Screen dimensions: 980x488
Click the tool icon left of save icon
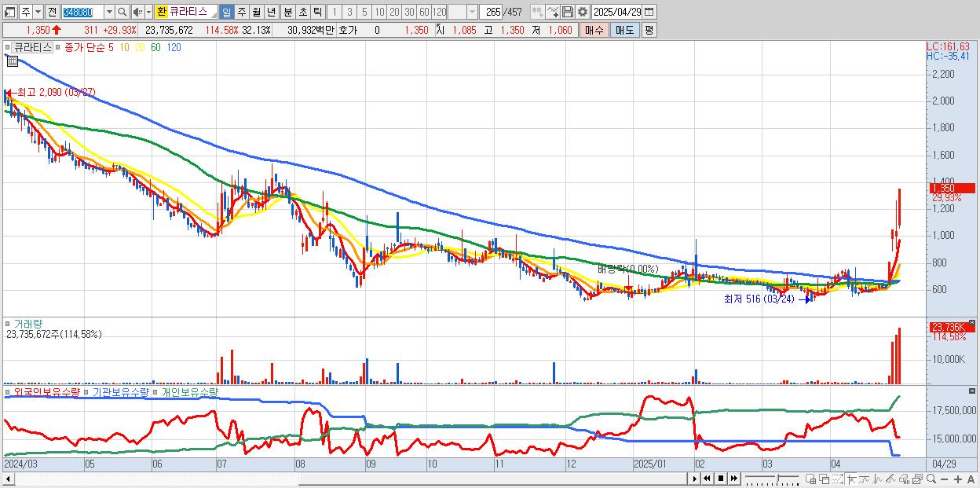[553, 12]
